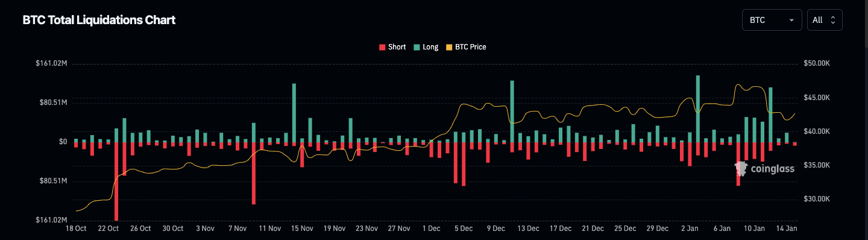Click the 18 Oct date label
868x240 pixels.
(76, 229)
